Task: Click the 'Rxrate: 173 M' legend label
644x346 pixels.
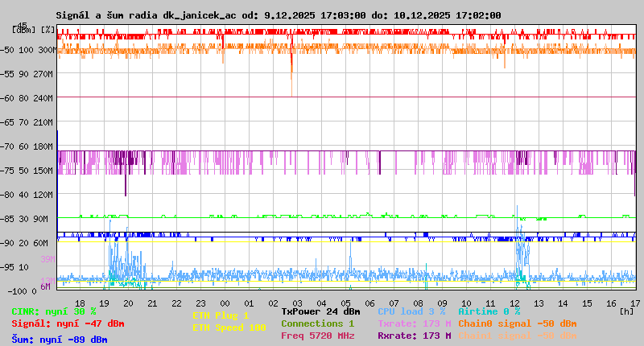Action: 415,336
